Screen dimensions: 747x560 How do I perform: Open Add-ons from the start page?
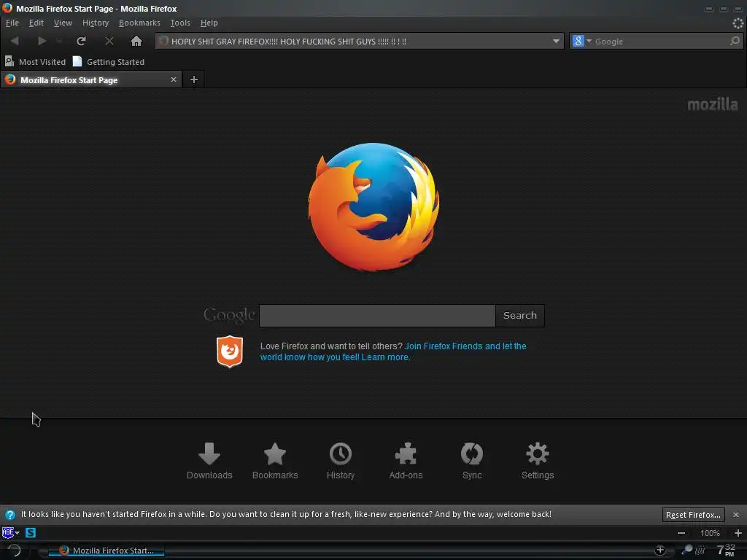(406, 461)
